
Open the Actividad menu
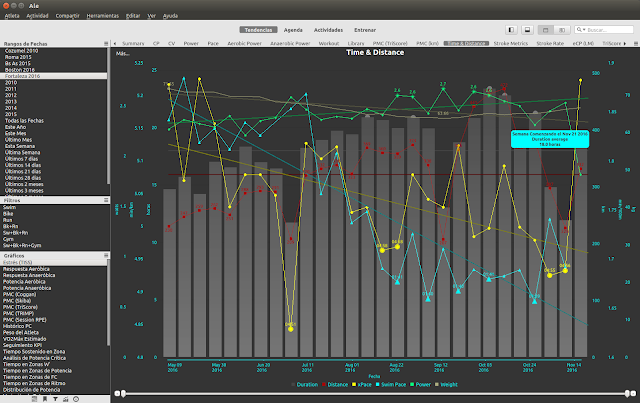(38, 16)
